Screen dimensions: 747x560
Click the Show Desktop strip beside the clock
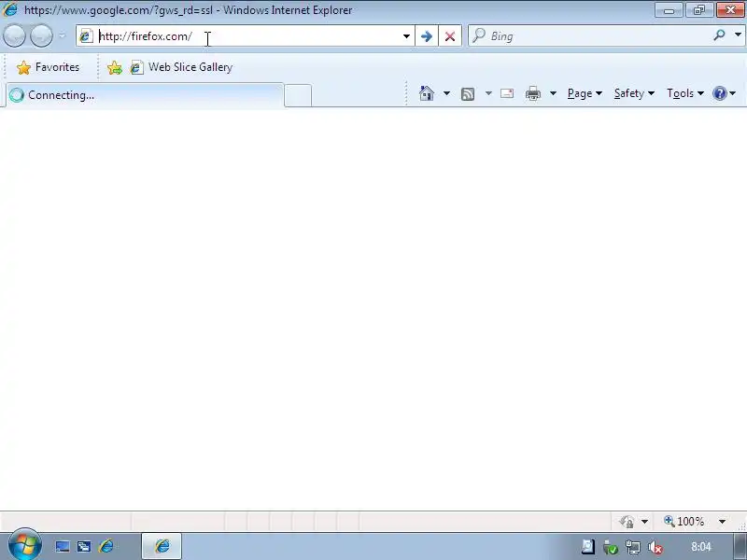(740, 546)
